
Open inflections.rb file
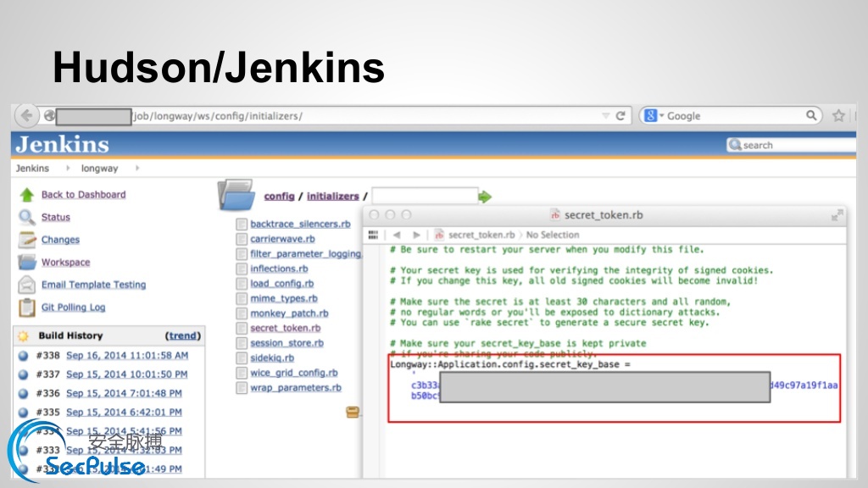tap(279, 269)
